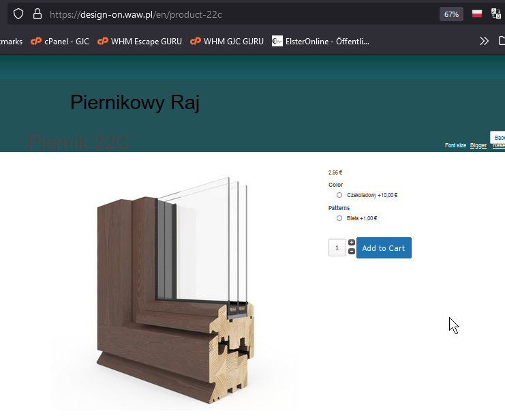Open WHM GJC GURU bookmark
Viewport: 505px width, 420px height.
[227, 42]
